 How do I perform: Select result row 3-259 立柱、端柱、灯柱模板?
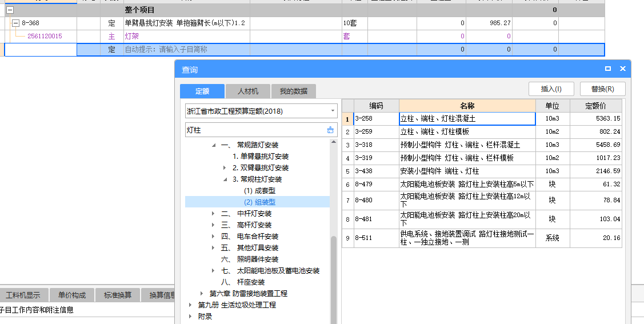click(x=482, y=132)
